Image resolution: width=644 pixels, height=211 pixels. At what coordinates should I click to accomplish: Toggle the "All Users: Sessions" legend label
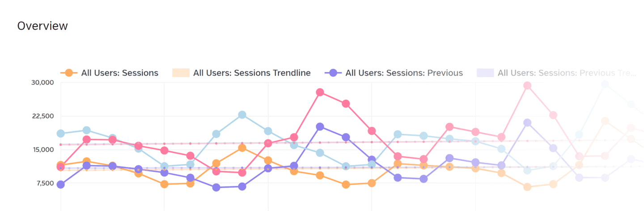coord(119,73)
